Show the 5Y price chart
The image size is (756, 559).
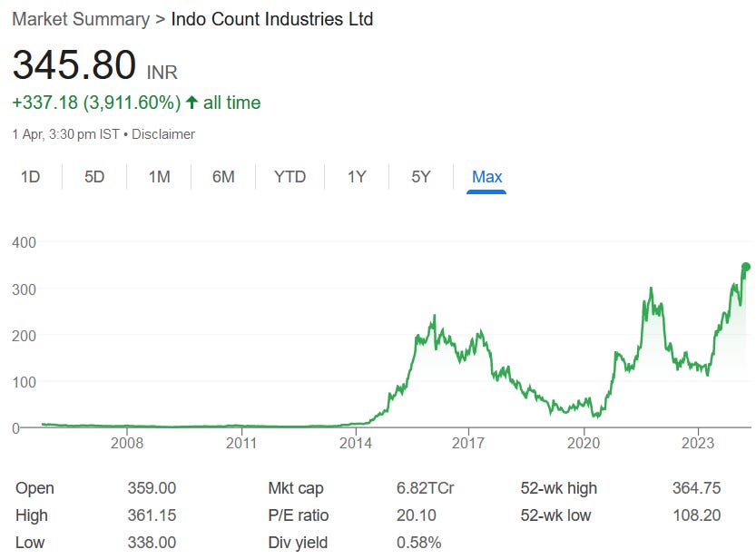click(421, 177)
